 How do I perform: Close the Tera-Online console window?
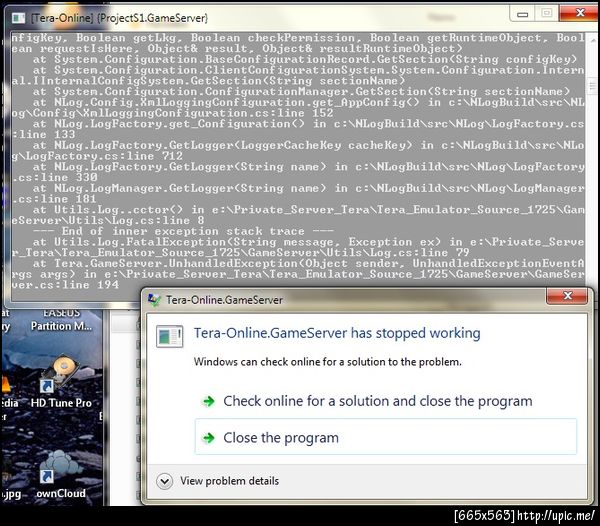pyautogui.click(x=579, y=13)
